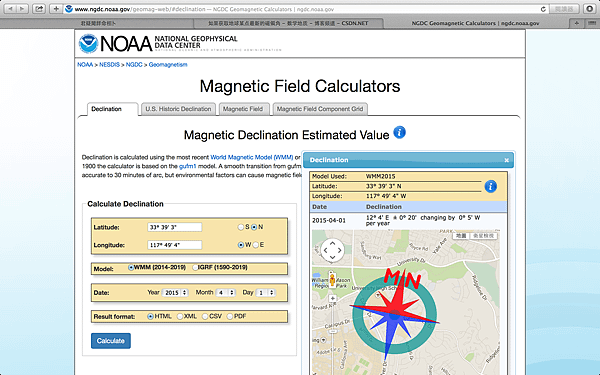Switch to U.S. Historic Declination tab

pos(178,109)
